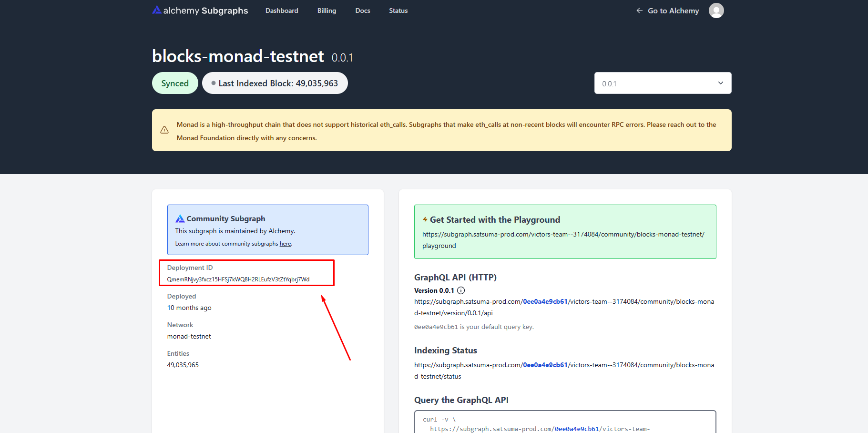This screenshot has height=433, width=868.
Task: Click the Version 0.0.1 info icon
Action: pyautogui.click(x=461, y=290)
